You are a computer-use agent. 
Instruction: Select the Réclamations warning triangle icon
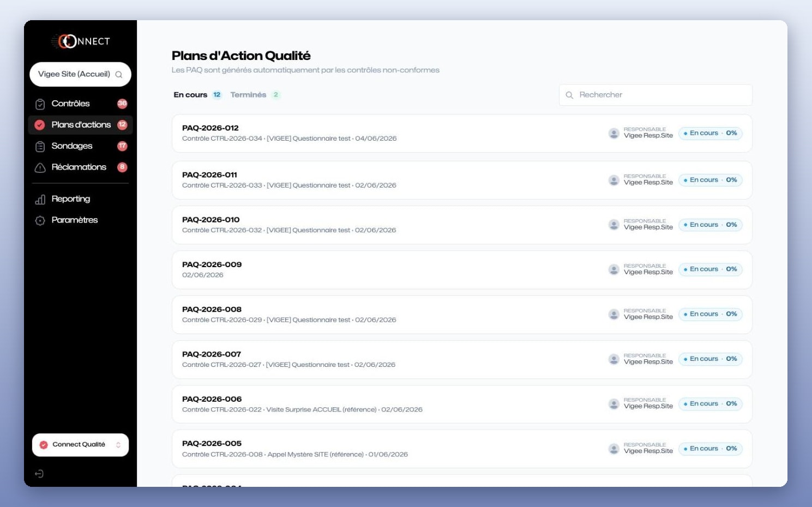click(x=40, y=168)
